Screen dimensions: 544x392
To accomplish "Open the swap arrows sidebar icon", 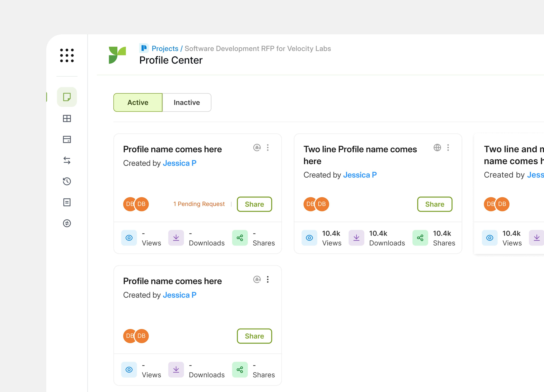I will (x=67, y=160).
